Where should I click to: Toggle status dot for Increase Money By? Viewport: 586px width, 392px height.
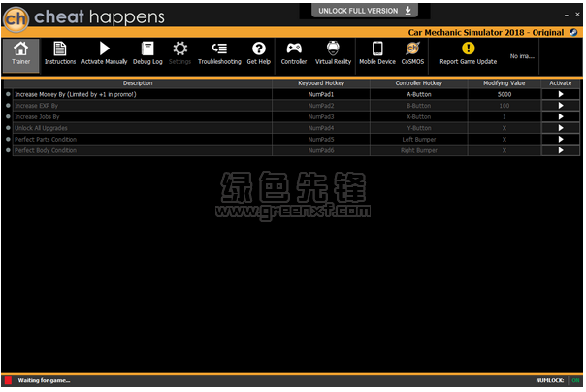8,94
